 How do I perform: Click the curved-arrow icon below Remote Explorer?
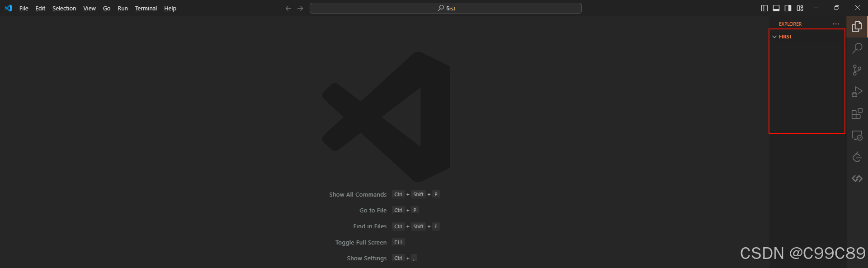[857, 157]
